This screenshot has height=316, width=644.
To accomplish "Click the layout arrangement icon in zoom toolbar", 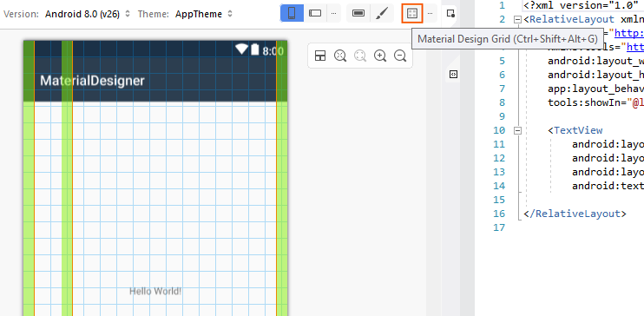I will coord(320,56).
